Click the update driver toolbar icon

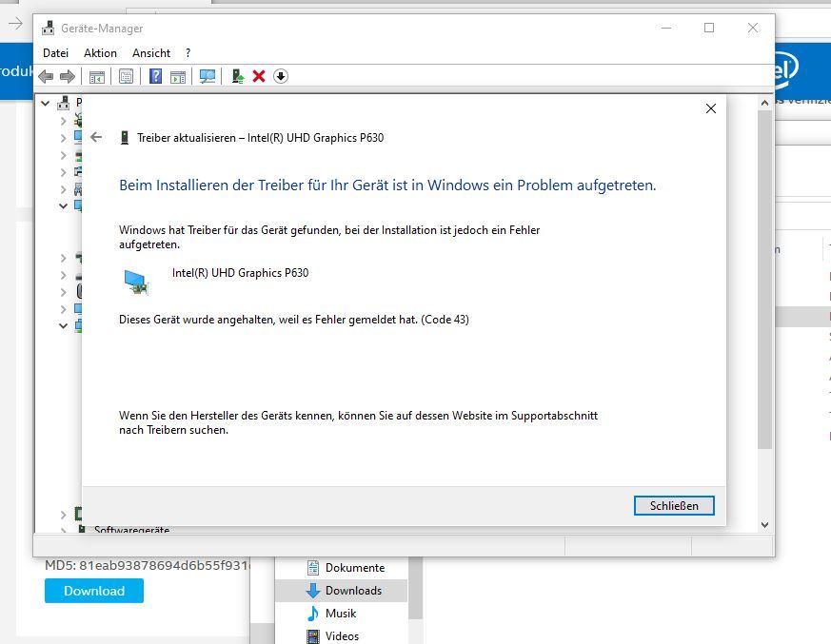[238, 77]
